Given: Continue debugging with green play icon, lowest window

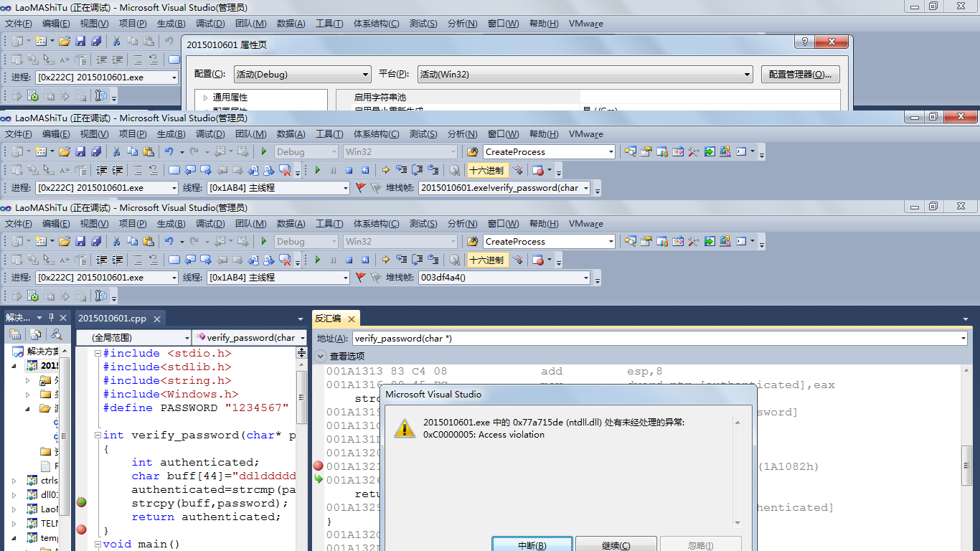Looking at the screenshot, I should (x=318, y=260).
